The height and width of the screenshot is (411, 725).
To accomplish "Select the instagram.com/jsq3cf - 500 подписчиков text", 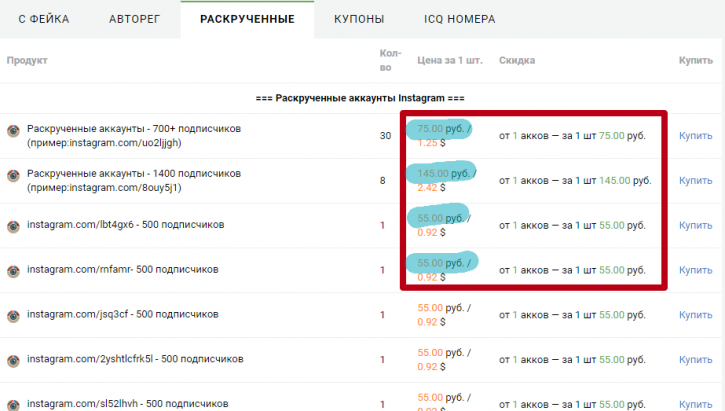I will pyautogui.click(x=123, y=314).
